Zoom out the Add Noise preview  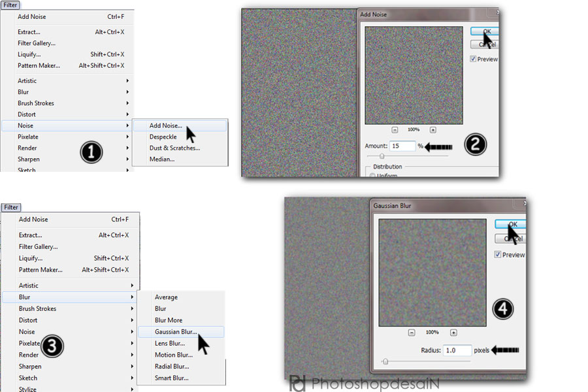tap(395, 129)
